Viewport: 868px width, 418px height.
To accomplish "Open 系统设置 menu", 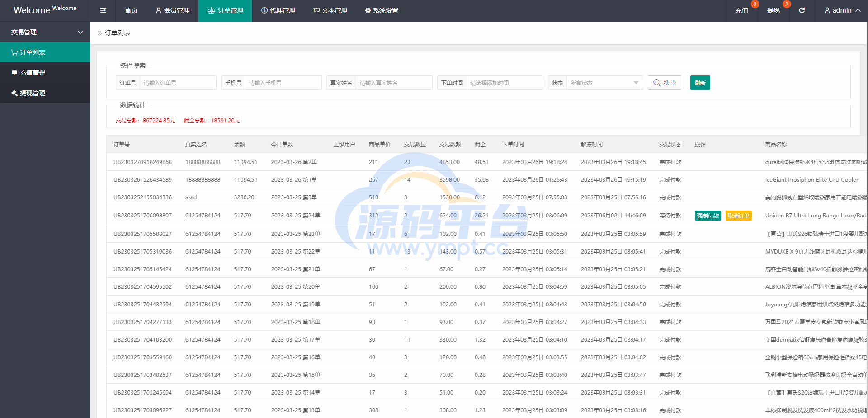I will pyautogui.click(x=382, y=10).
